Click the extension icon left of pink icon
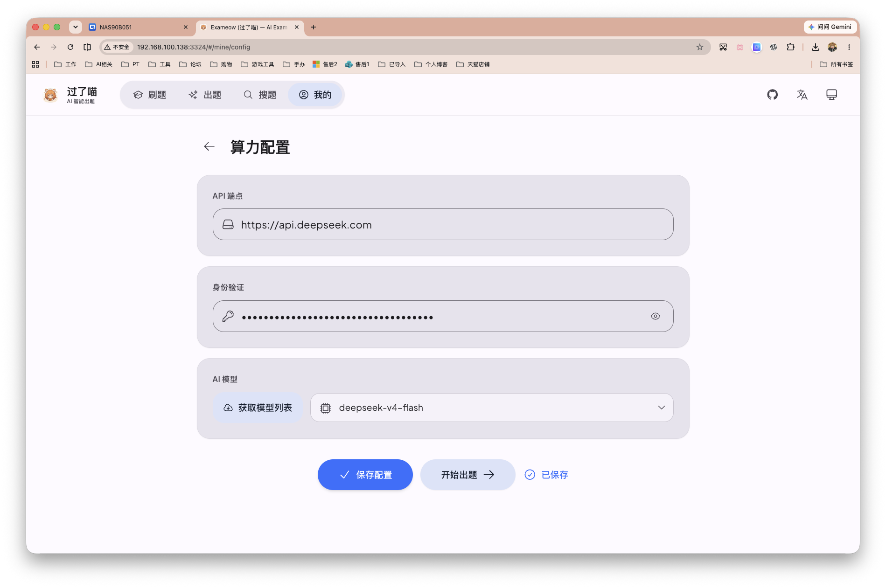Image resolution: width=886 pixels, height=588 pixels. pos(723,47)
